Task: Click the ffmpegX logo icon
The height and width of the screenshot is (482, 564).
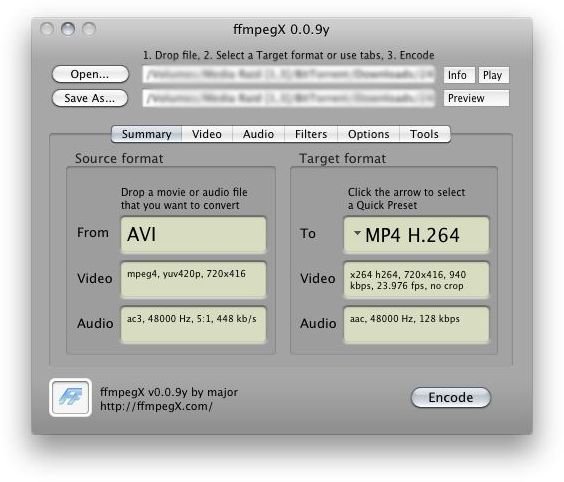Action: click(x=70, y=397)
